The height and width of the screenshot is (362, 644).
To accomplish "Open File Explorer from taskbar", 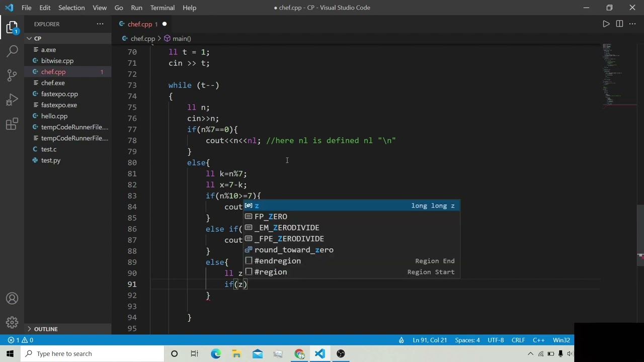I will tap(236, 353).
